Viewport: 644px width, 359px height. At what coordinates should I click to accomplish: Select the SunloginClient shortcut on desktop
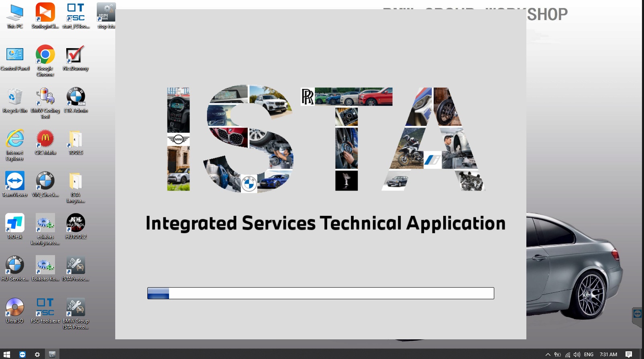point(45,16)
